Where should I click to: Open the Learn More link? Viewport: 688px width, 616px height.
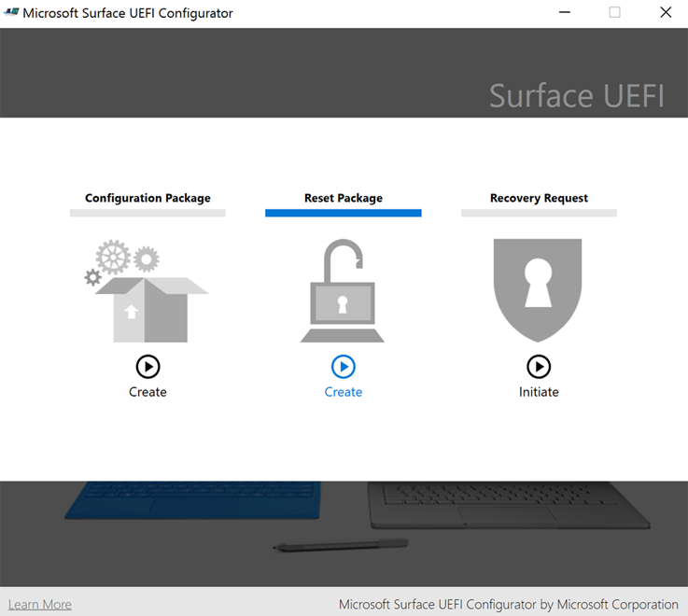pyautogui.click(x=40, y=605)
